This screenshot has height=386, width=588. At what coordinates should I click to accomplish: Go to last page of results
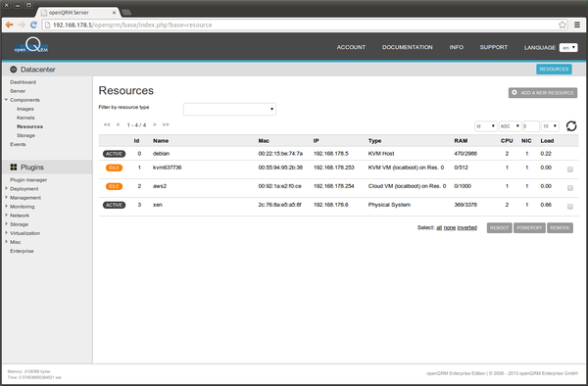click(166, 124)
